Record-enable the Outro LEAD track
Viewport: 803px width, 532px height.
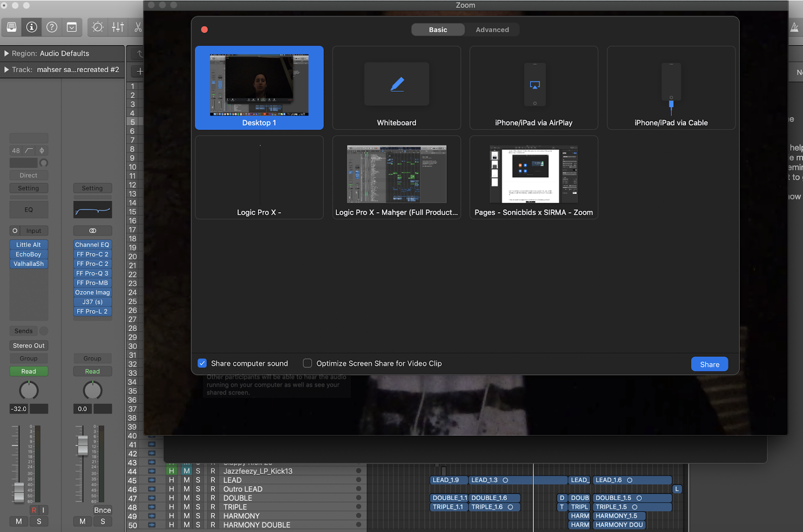213,489
